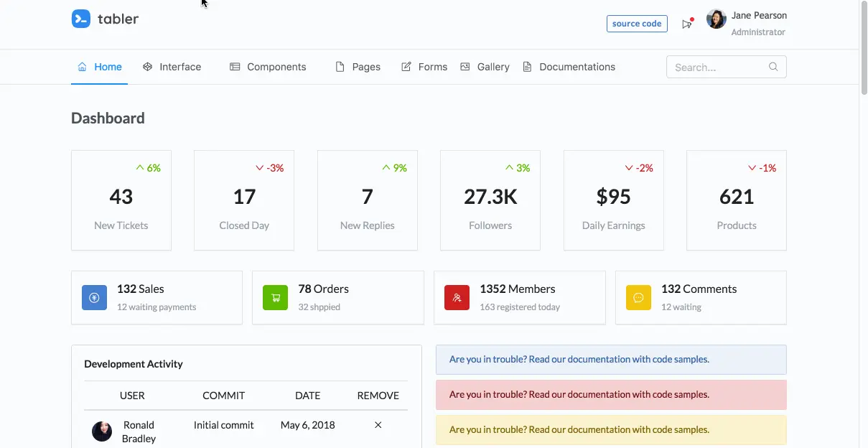Click the green Orders cart icon
Viewport: 868px width, 448px height.
(x=276, y=297)
